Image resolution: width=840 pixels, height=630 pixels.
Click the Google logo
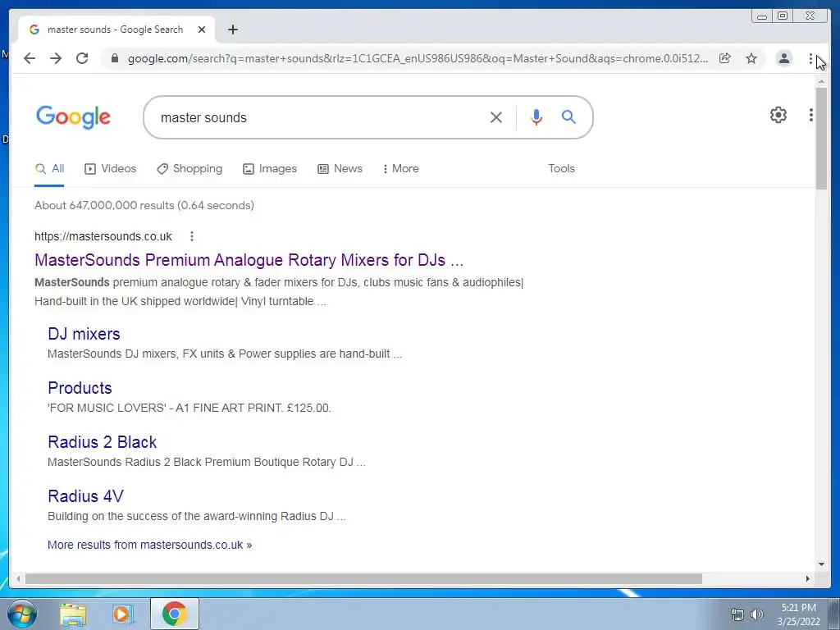(x=73, y=117)
